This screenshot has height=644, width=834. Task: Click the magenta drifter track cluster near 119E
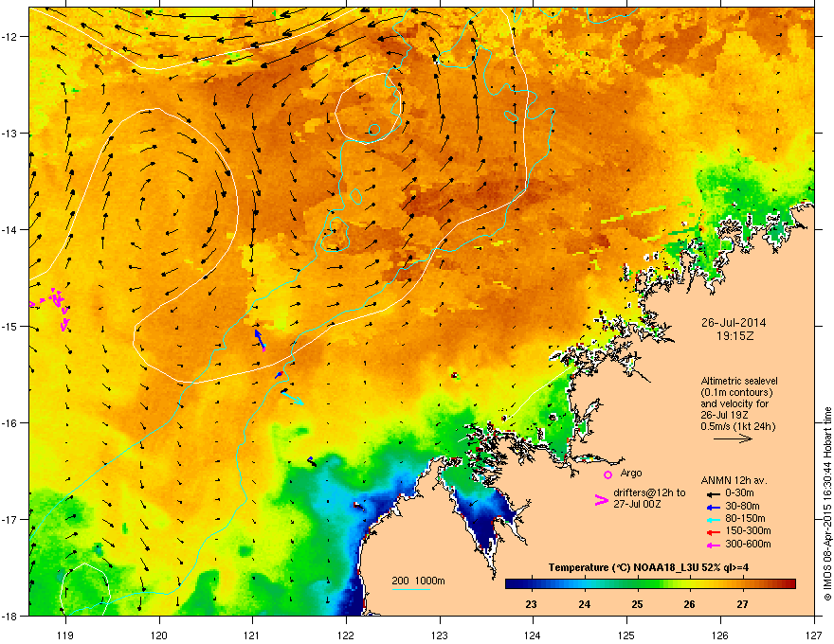(x=58, y=308)
